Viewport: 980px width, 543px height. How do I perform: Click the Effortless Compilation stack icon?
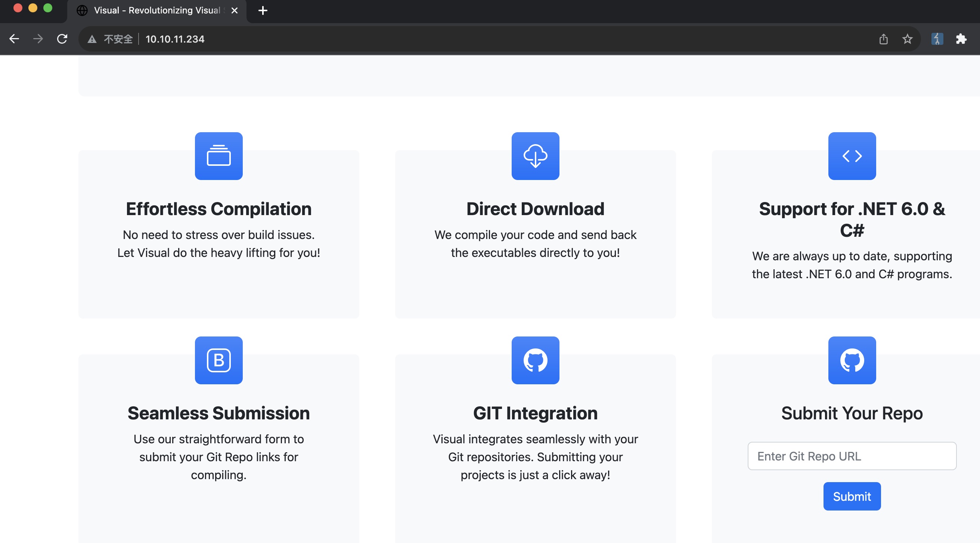pyautogui.click(x=218, y=156)
